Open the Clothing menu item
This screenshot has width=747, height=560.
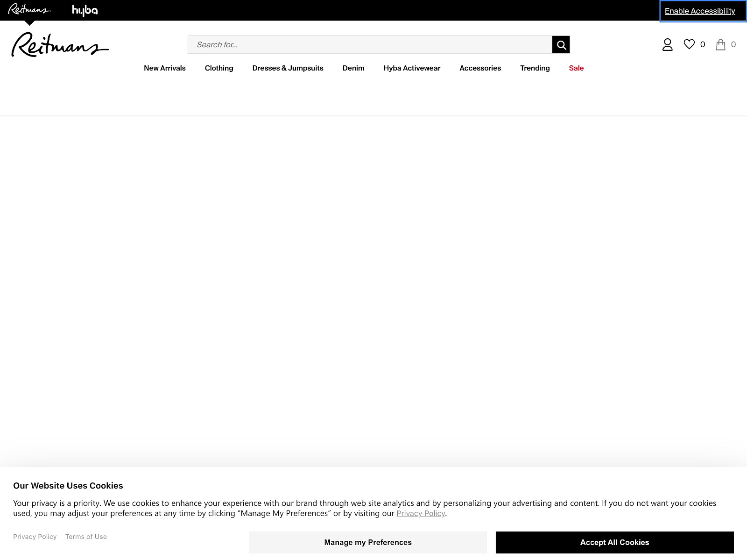click(x=218, y=68)
